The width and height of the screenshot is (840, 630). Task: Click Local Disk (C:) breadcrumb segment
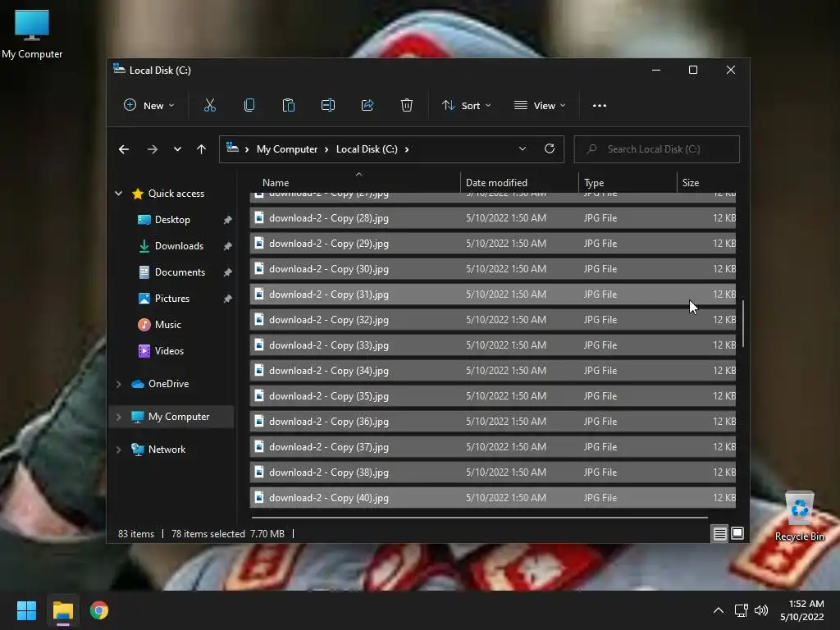tap(367, 149)
